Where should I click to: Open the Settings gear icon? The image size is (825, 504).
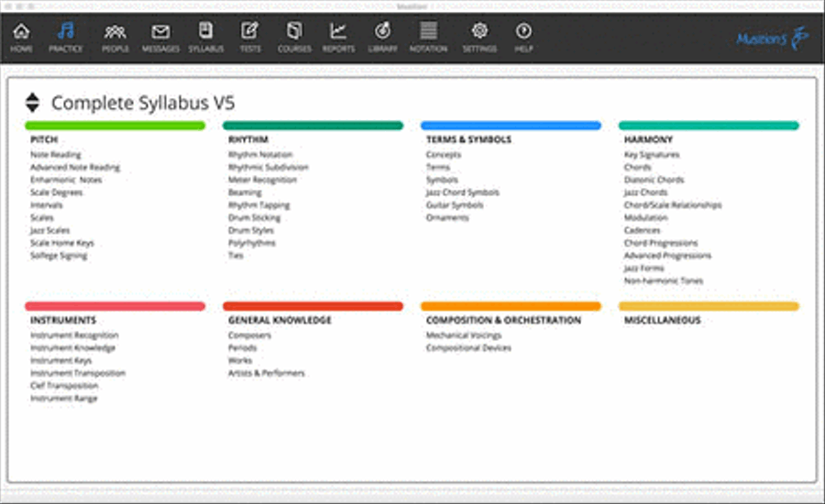tap(479, 30)
